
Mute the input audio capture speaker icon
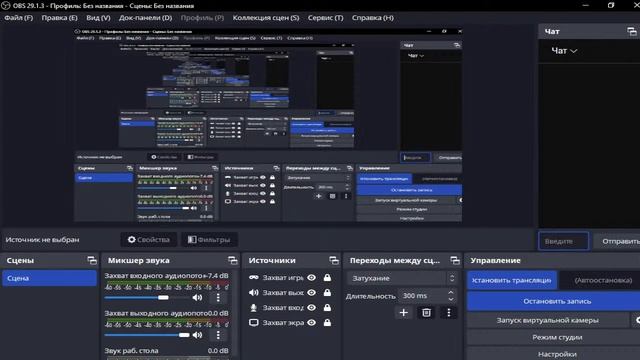198,298
